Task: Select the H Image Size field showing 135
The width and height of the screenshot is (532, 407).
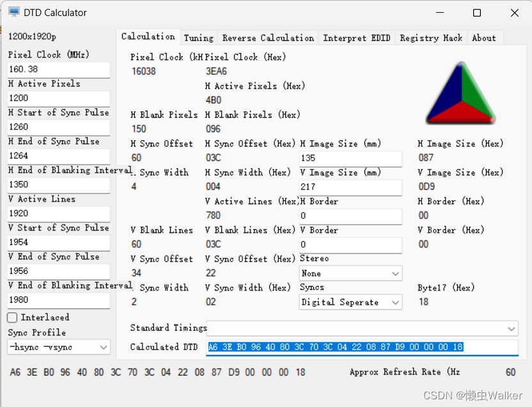Action: pos(350,157)
